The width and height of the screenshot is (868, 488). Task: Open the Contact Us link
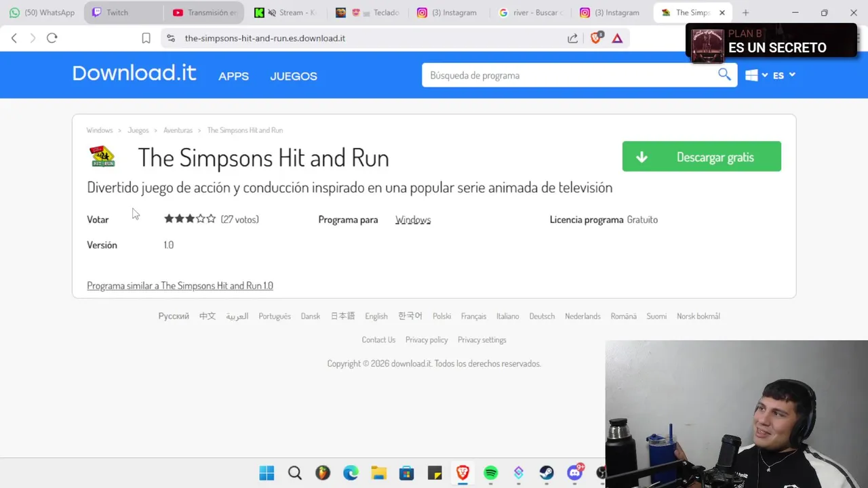tap(378, 340)
